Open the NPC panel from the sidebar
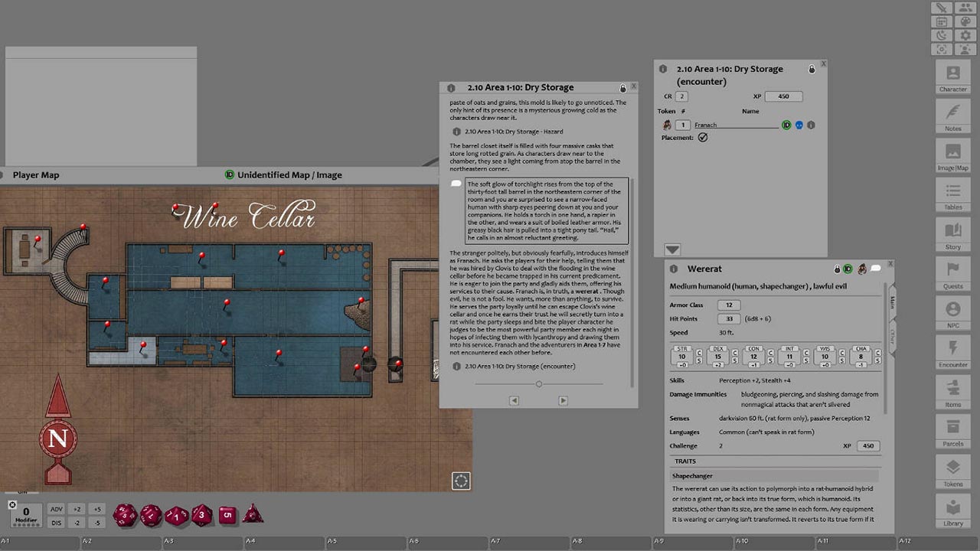 [x=952, y=312]
